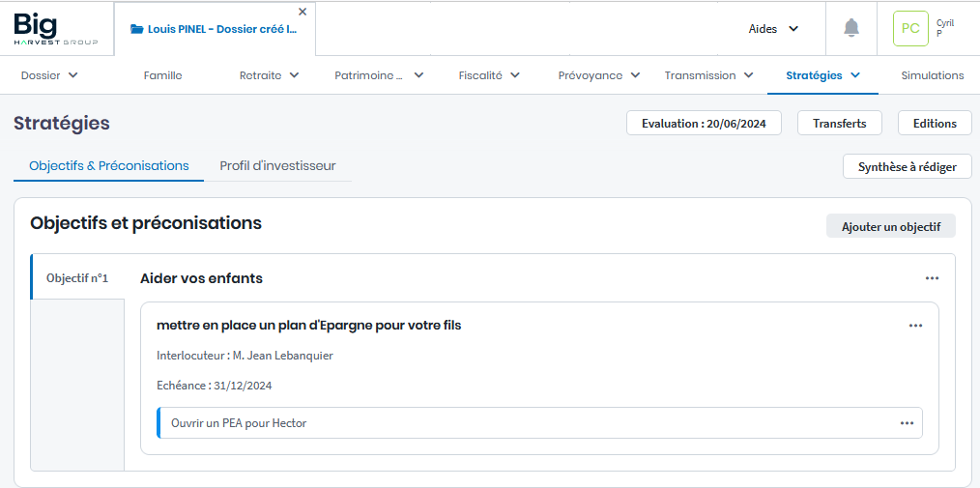Select the Objectif n°1 side item
The width and height of the screenshot is (980, 488).
[77, 278]
